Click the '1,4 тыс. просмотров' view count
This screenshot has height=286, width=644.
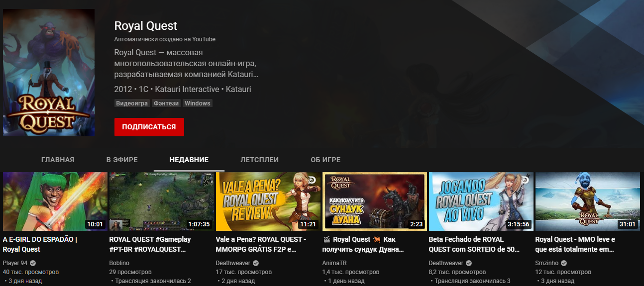coord(351,272)
